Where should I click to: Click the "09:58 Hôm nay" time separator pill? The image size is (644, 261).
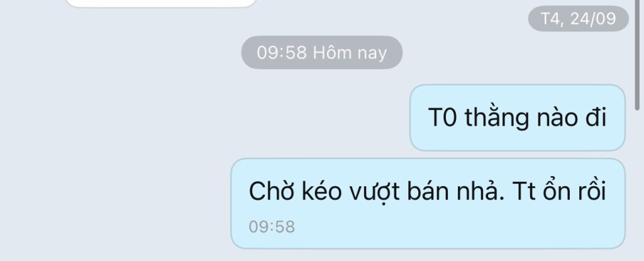[x=321, y=53]
